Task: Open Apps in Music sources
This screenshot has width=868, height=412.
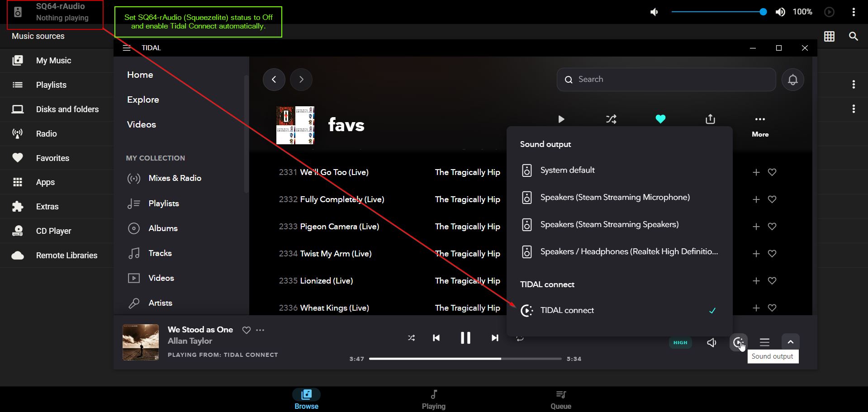Action: pos(57,182)
